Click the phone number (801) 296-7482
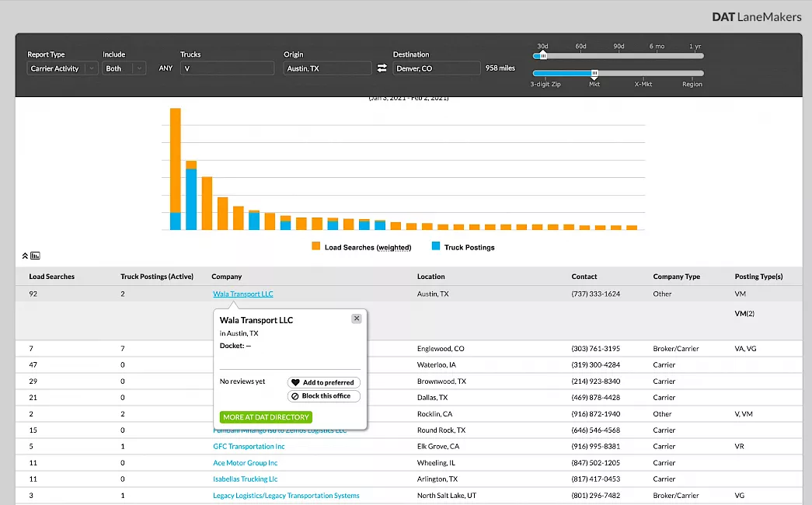 pos(595,496)
